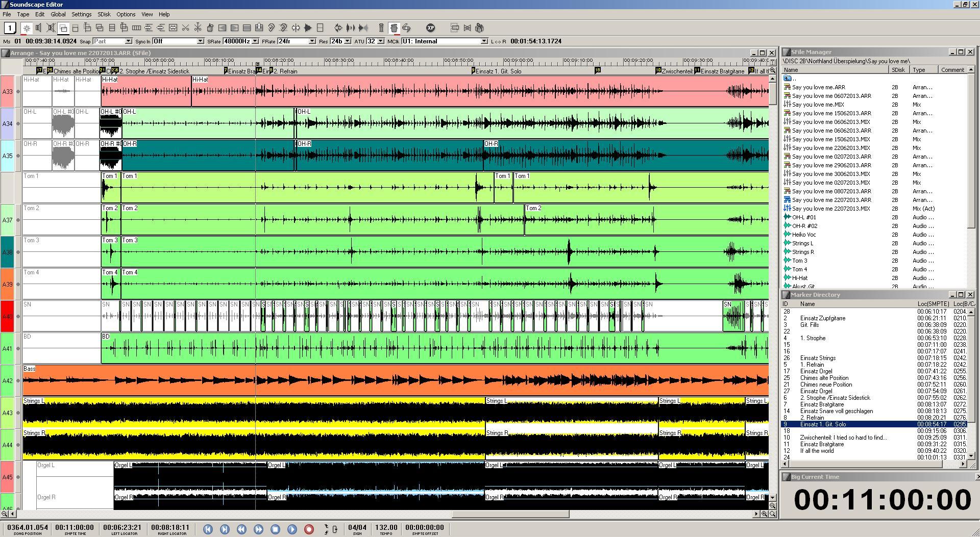Open the SDisk menu
This screenshot has width=980, height=537.
click(x=104, y=14)
